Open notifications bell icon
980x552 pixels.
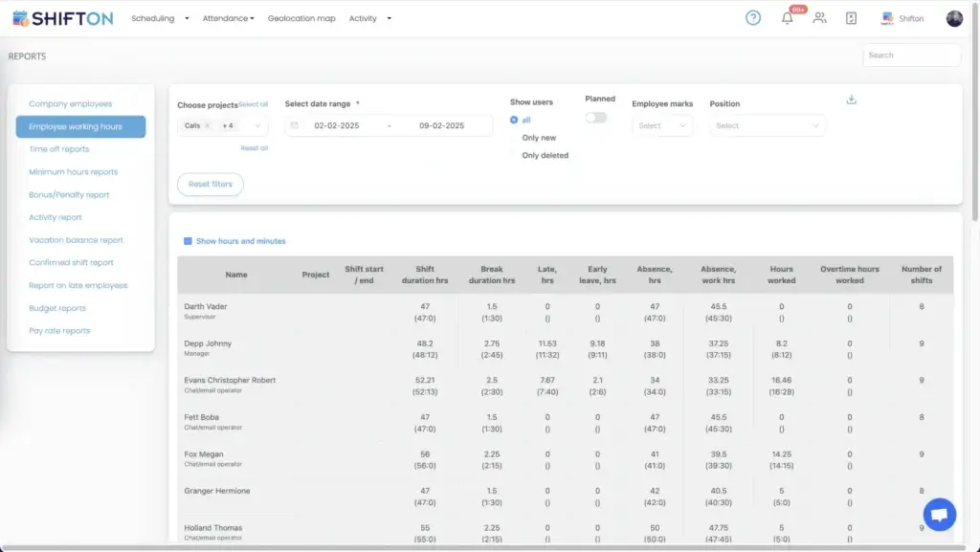(788, 18)
